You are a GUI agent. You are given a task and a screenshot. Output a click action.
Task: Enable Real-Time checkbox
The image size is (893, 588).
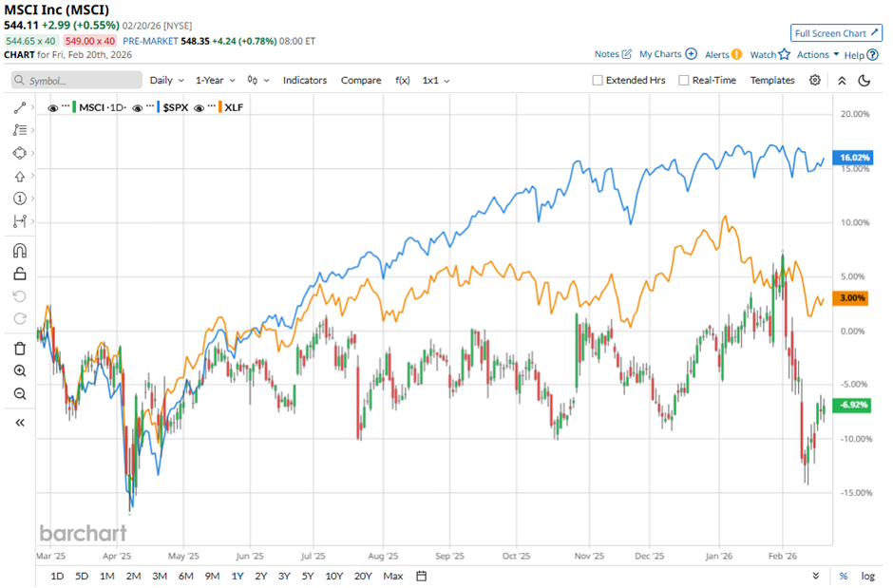[683, 80]
